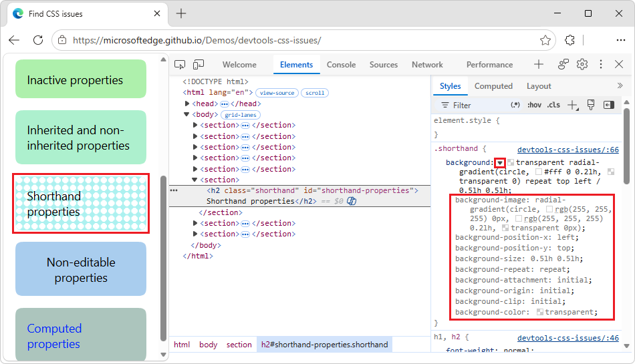
Task: Click the webpage vertical scrollbar thumb
Action: 163,259
